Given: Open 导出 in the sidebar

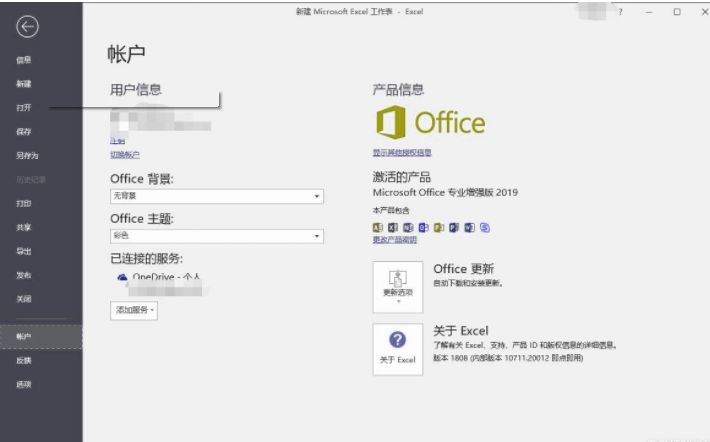Looking at the screenshot, I should 24,251.
